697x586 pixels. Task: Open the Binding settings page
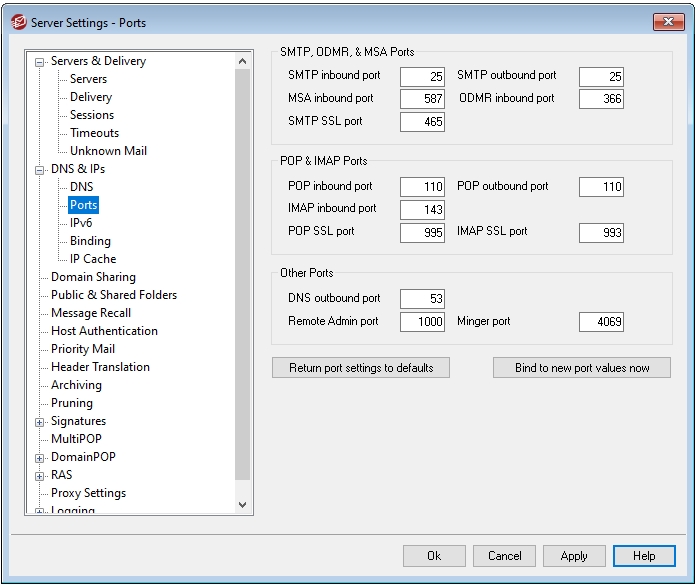90,241
